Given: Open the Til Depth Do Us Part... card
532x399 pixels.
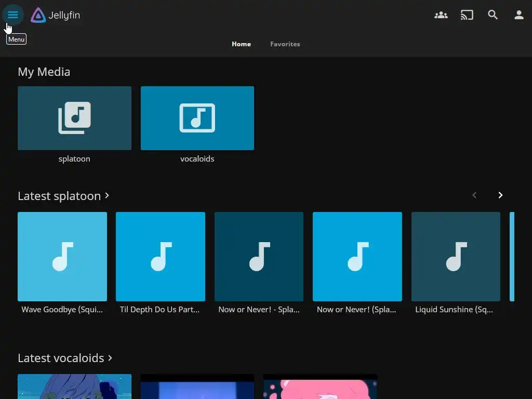Looking at the screenshot, I should pyautogui.click(x=161, y=257).
